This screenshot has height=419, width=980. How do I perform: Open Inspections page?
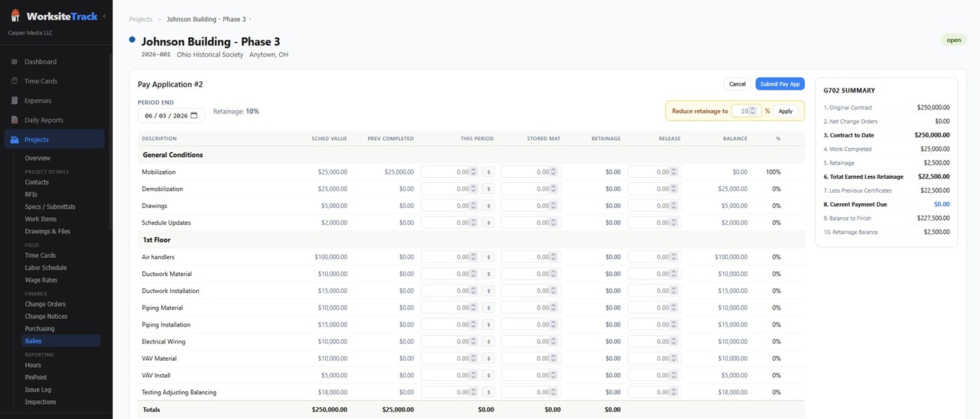[41, 402]
